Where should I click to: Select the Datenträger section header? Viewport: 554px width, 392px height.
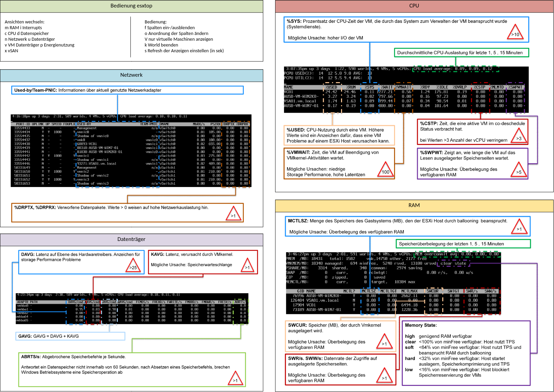(x=131, y=239)
